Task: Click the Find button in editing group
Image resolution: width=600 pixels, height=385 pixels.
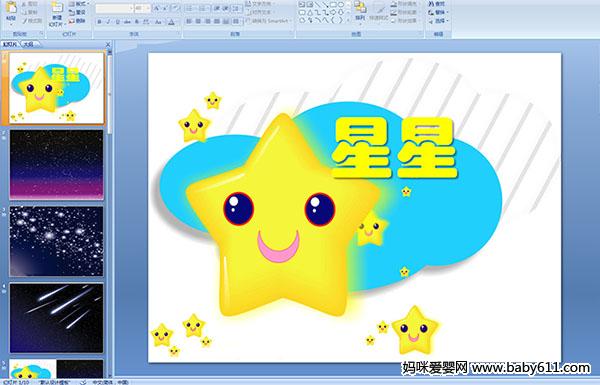Action: 437,4
